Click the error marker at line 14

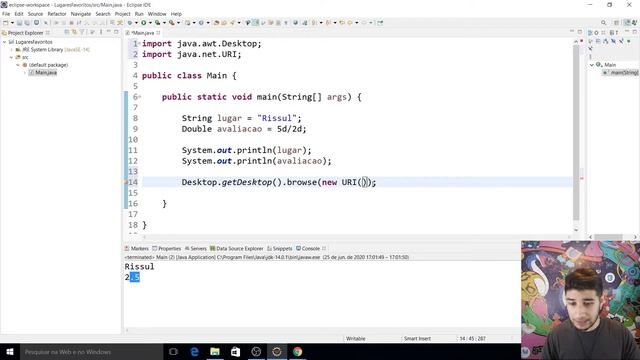click(126, 182)
